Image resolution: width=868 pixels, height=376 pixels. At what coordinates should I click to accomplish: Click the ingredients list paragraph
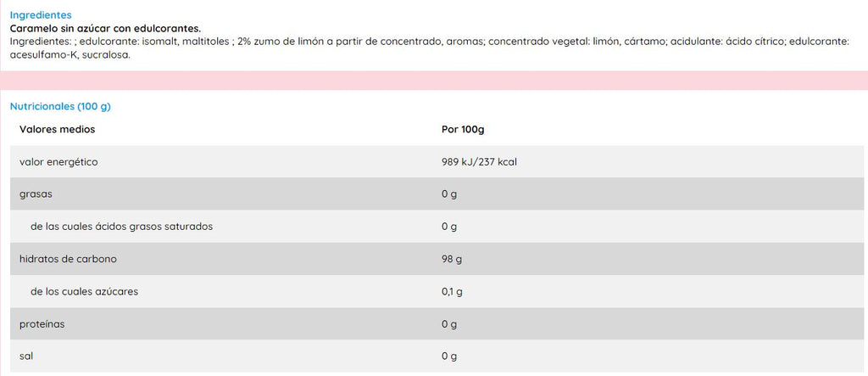[x=430, y=48]
